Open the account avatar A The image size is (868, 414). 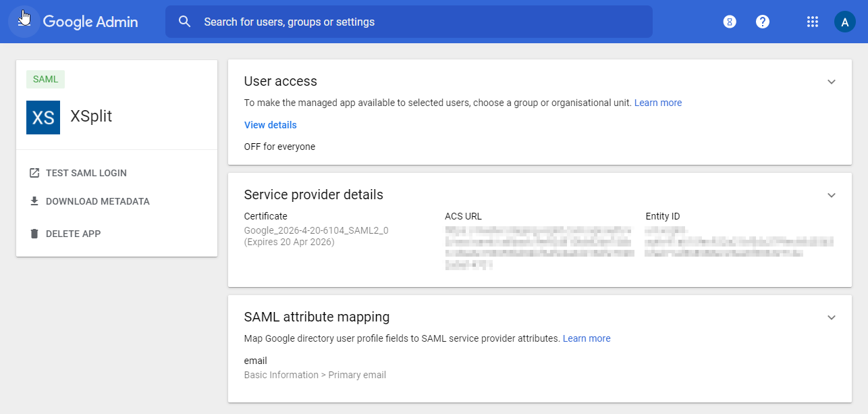point(845,22)
